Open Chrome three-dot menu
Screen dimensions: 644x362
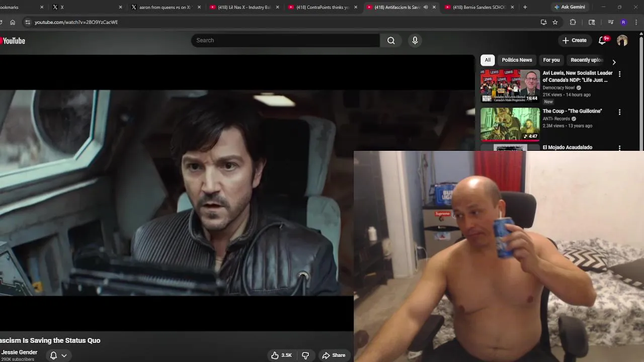(x=636, y=22)
